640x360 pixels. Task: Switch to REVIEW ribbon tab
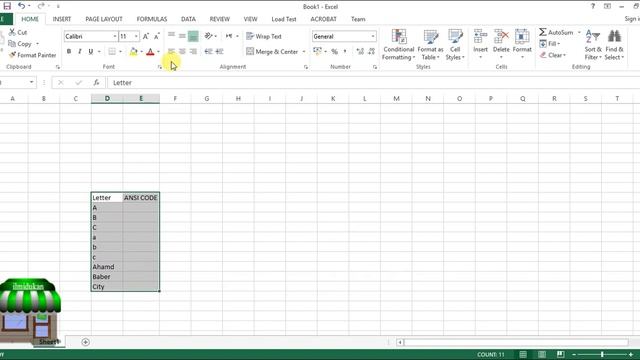point(220,19)
